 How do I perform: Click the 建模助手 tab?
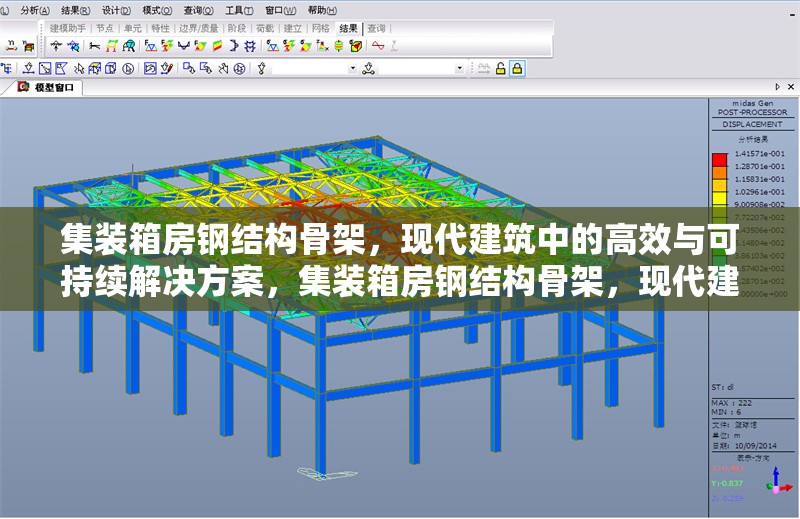[68, 28]
